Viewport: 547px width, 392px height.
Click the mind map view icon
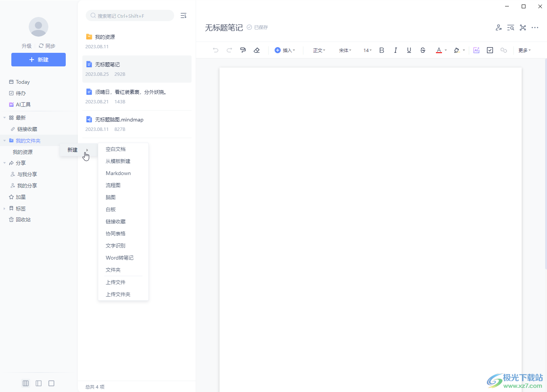(523, 28)
